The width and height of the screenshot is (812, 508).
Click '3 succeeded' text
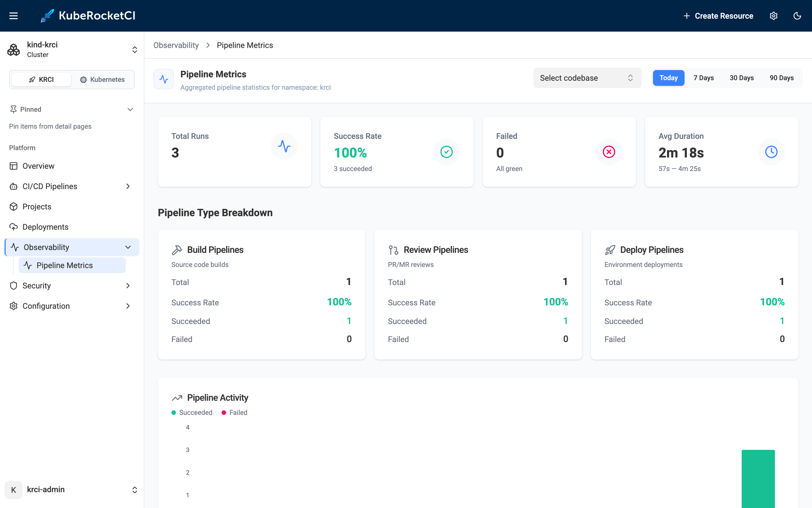(x=353, y=169)
